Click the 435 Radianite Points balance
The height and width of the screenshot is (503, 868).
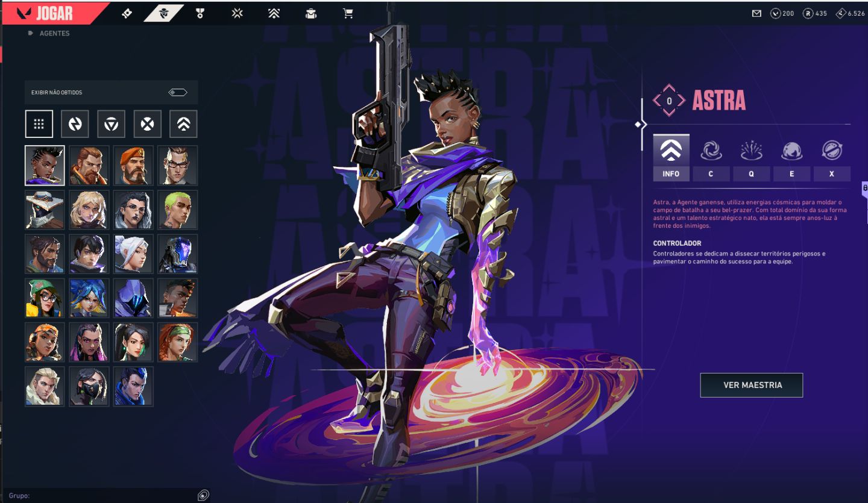tap(815, 13)
